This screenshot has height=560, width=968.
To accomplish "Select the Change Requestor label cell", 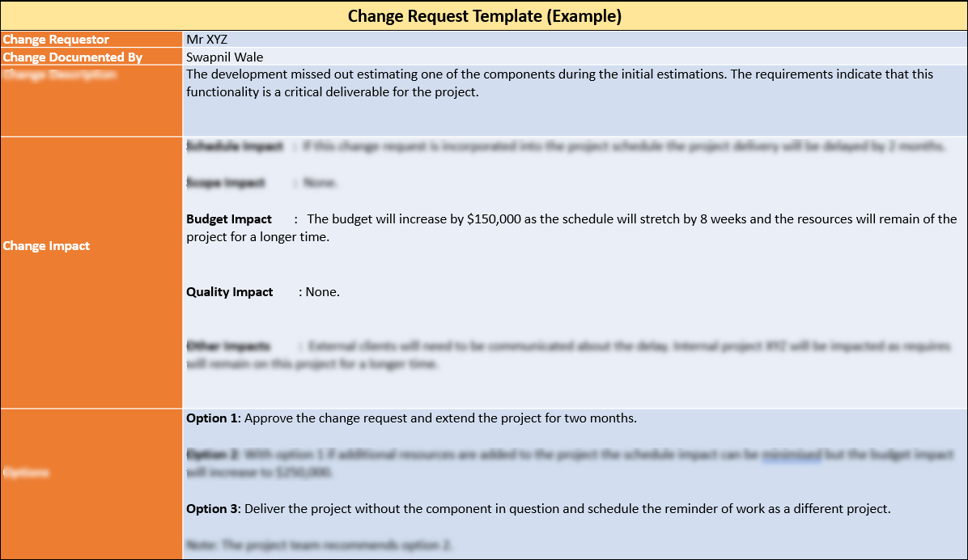I will click(91, 40).
